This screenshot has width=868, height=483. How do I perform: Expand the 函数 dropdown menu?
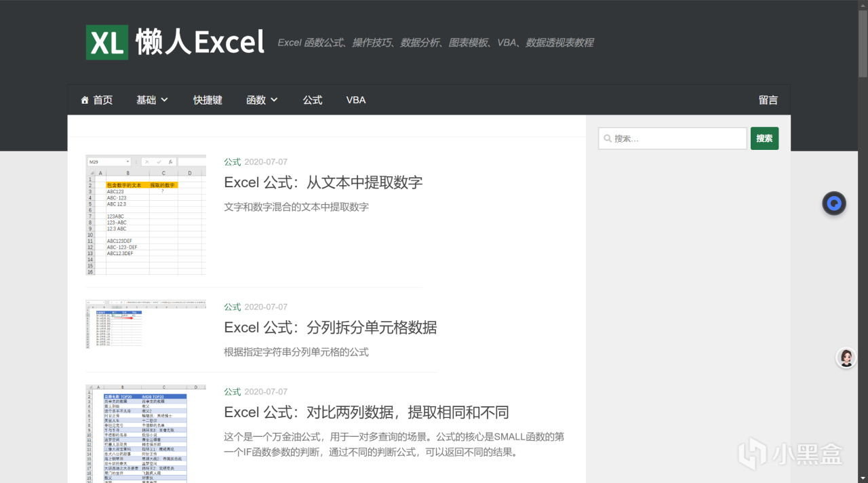262,100
